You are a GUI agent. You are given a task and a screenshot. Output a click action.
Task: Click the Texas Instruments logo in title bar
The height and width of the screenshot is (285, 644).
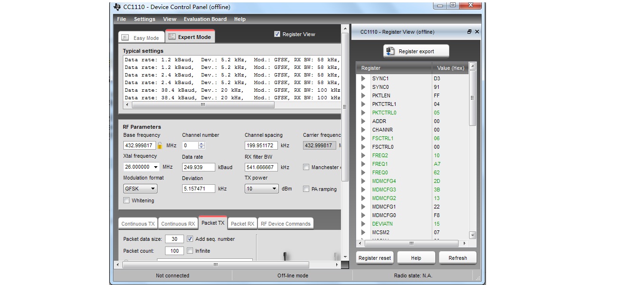(118, 7)
